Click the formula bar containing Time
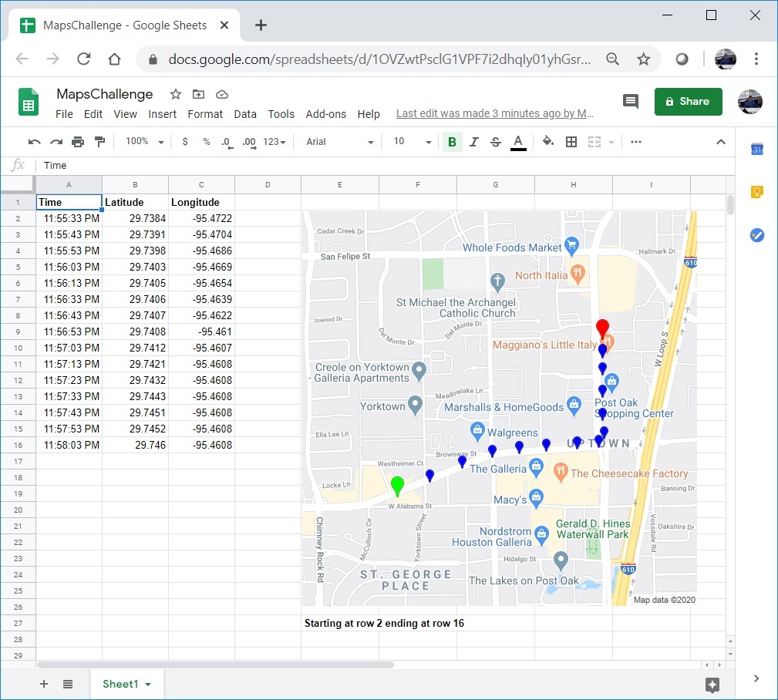Screen dimensions: 778x700 click(x=386, y=165)
